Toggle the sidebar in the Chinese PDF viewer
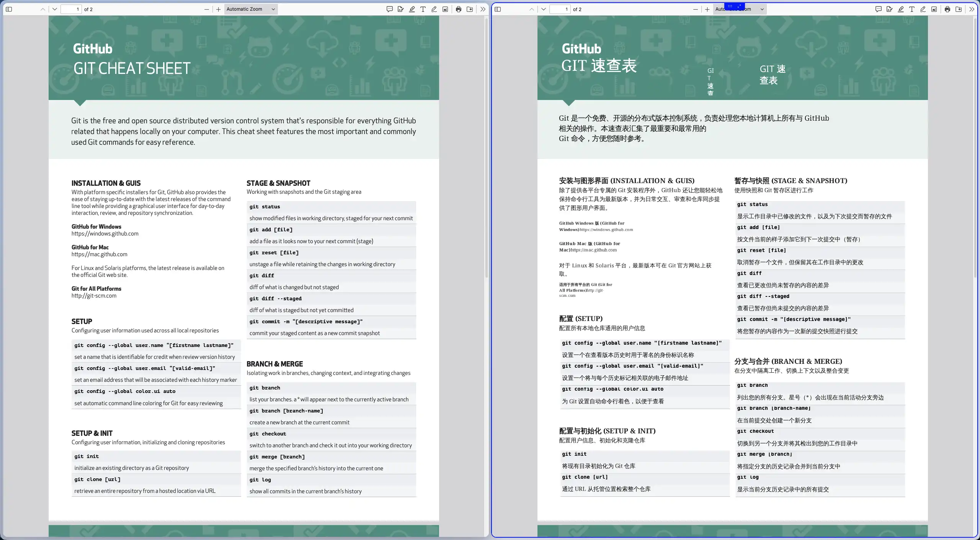Screen dimensions: 980x540 (x=498, y=9)
